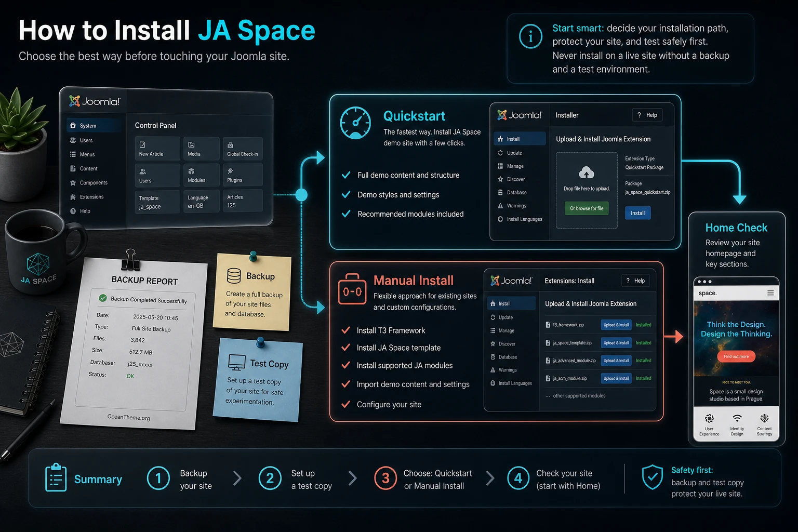
Task: Click the chevron after Quickstart or Manual Install
Action: coord(490,478)
